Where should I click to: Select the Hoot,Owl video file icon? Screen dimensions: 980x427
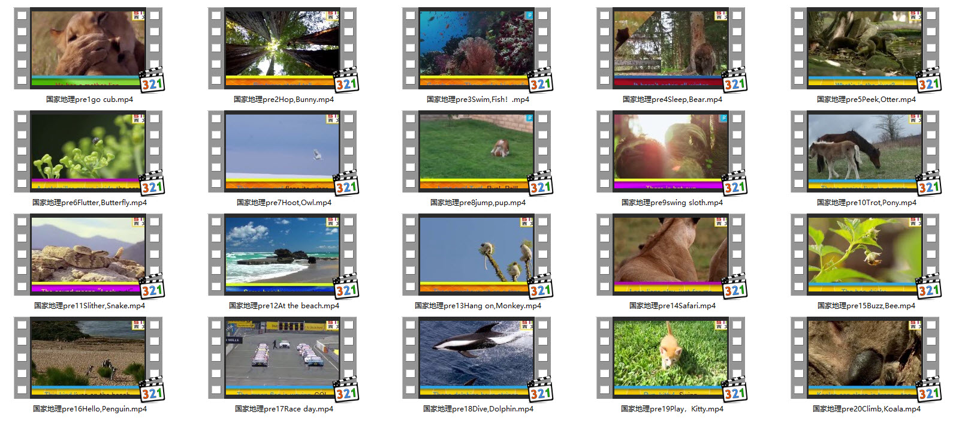283,152
